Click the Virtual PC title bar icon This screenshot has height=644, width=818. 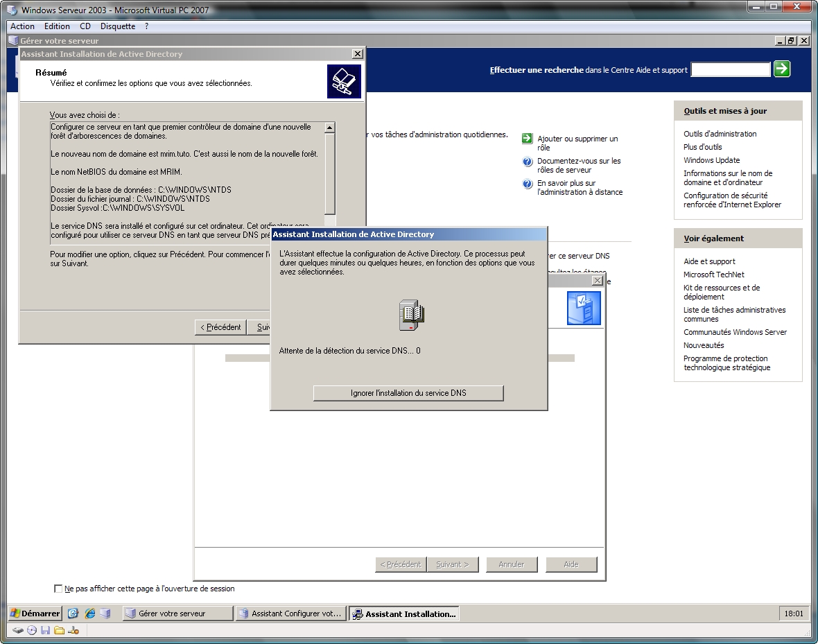click(x=12, y=10)
